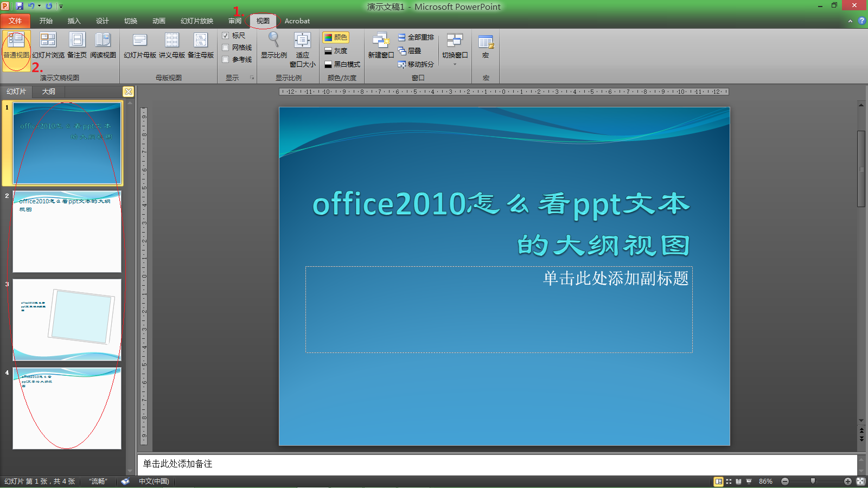Screen dimensions: 868x488
Task: Open the Acrobat ribbon tab
Action: point(297,21)
